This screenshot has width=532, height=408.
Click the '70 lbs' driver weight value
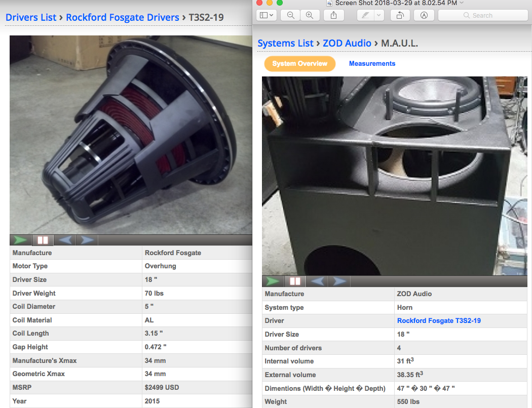click(154, 293)
